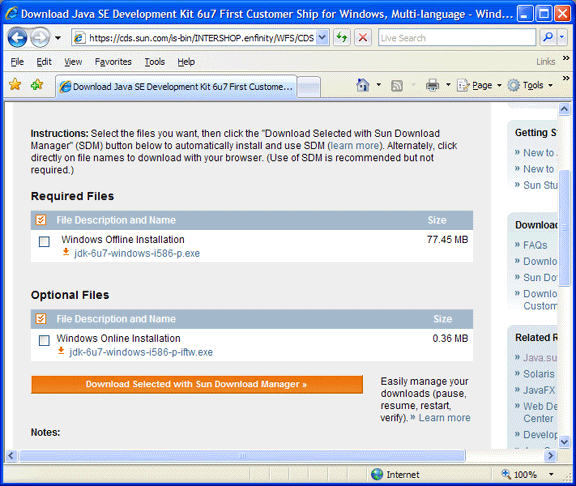
Task: Stop loading with the red X icon
Action: point(363,37)
